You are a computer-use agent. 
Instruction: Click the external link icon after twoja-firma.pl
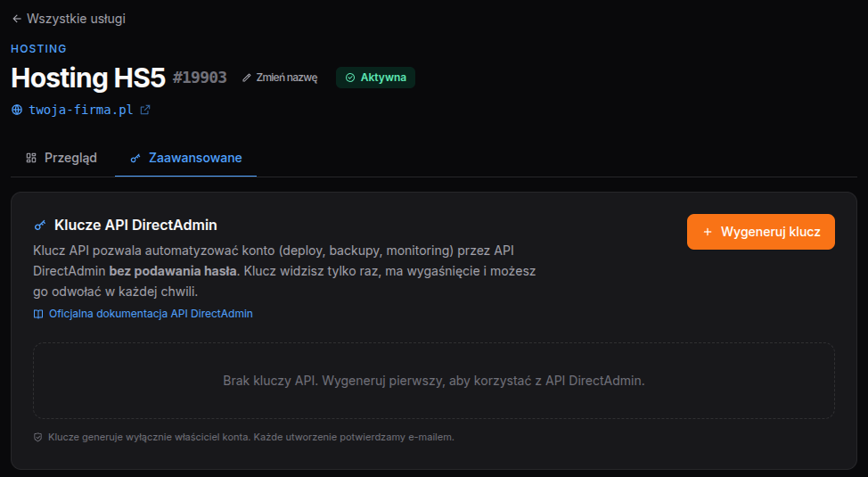coord(145,110)
